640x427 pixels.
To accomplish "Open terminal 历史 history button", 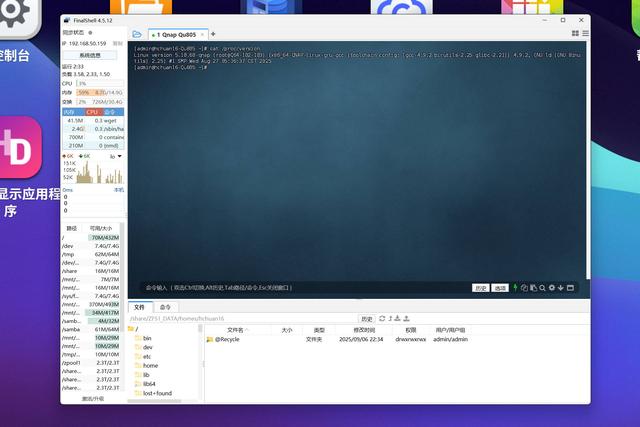I will 480,288.
